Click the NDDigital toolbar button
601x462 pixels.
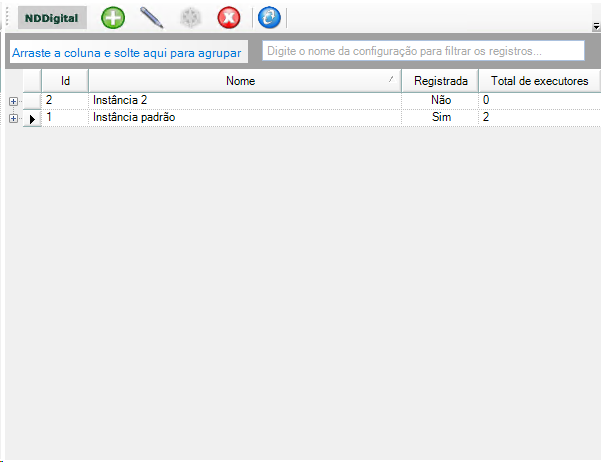tap(52, 18)
